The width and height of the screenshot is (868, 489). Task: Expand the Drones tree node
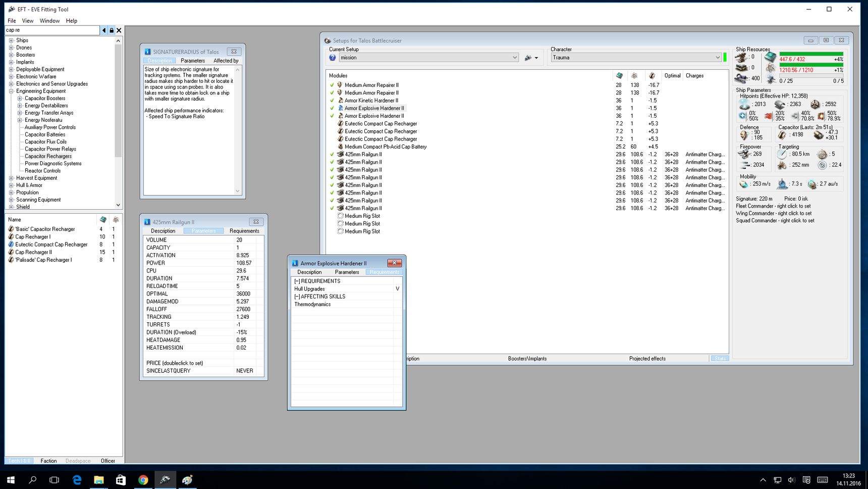[x=11, y=47]
